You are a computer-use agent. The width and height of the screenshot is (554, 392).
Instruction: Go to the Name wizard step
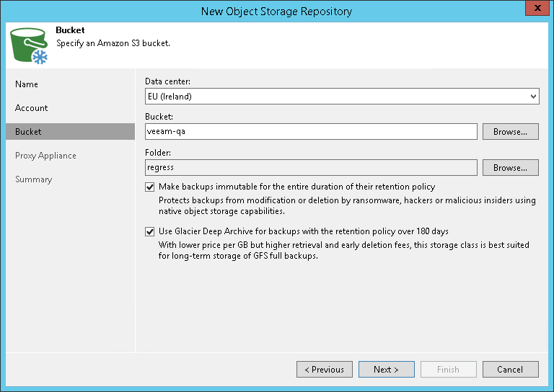click(27, 84)
